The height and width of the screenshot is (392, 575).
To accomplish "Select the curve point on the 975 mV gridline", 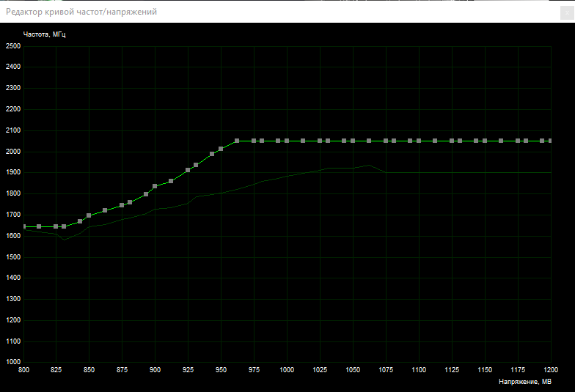I will [254, 141].
